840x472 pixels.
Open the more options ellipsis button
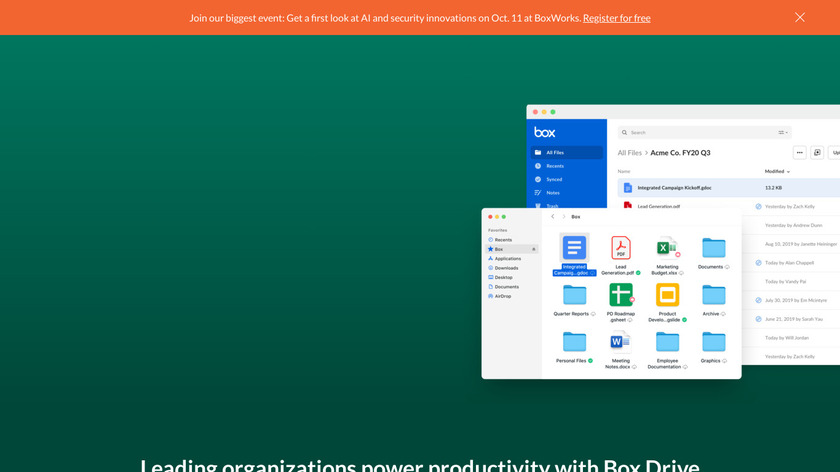[x=799, y=153]
